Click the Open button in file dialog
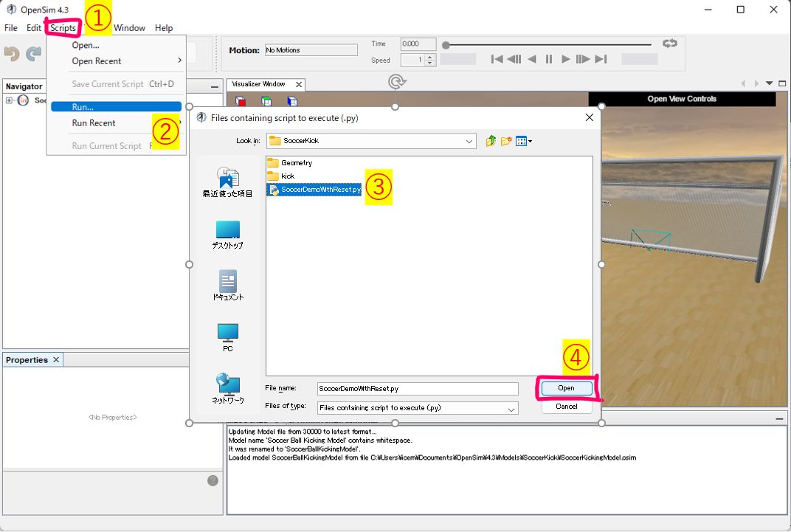 pos(566,388)
